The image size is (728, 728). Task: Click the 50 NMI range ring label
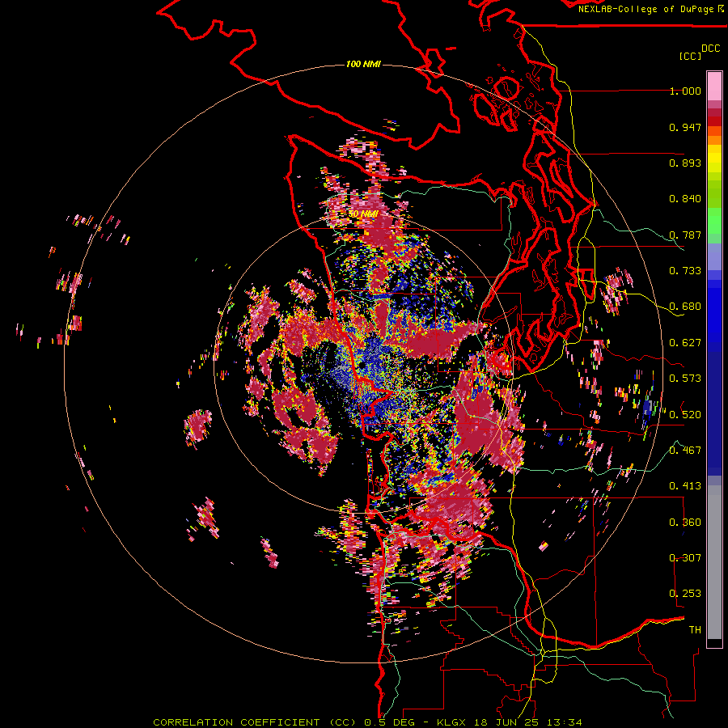[x=363, y=214]
